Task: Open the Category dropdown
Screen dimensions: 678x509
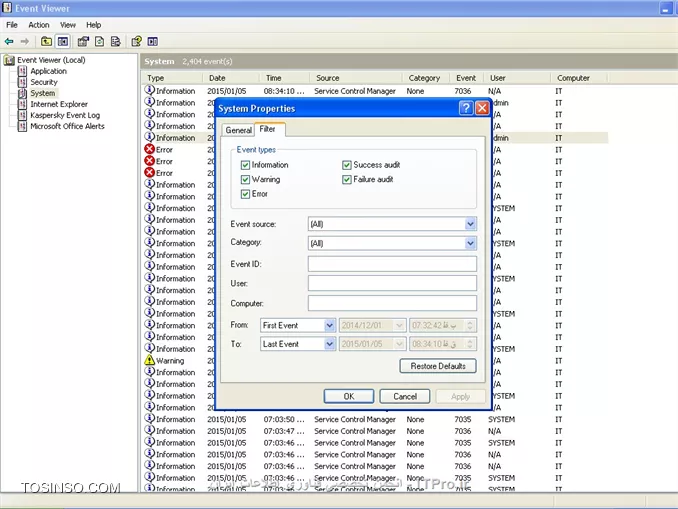Action: coord(470,243)
